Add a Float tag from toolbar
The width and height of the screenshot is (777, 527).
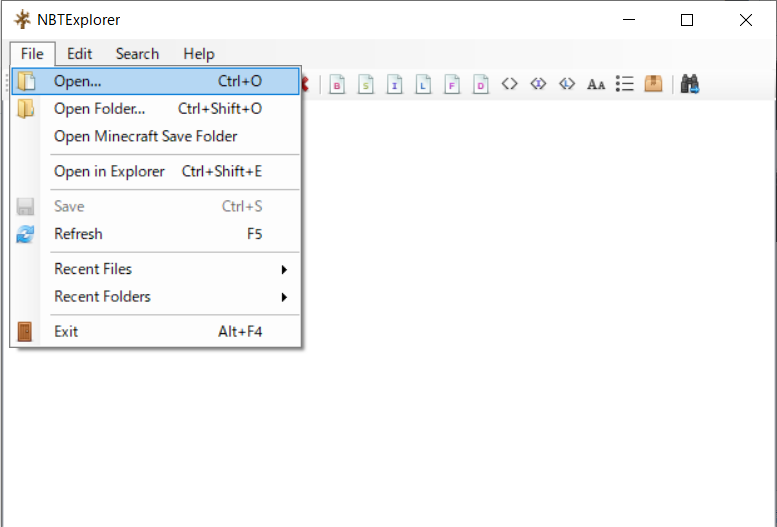coord(452,84)
